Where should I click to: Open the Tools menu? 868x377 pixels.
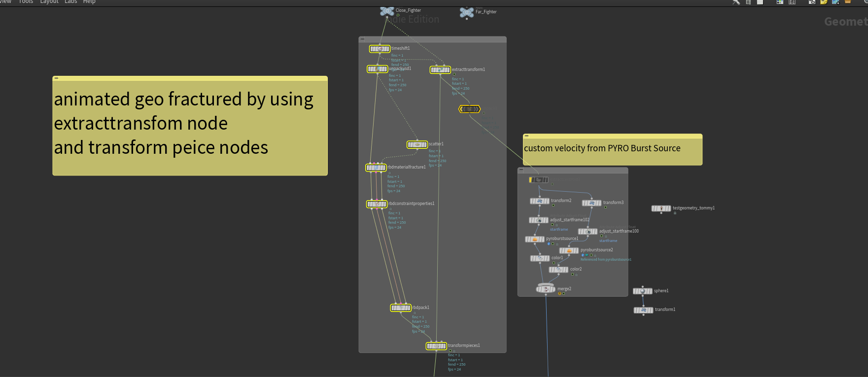tap(26, 1)
